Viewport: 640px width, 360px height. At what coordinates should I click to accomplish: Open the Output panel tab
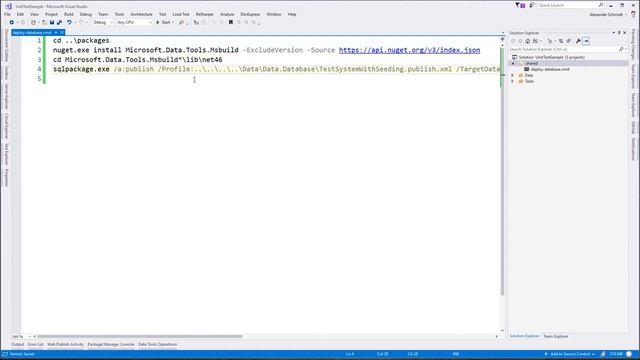point(18,344)
